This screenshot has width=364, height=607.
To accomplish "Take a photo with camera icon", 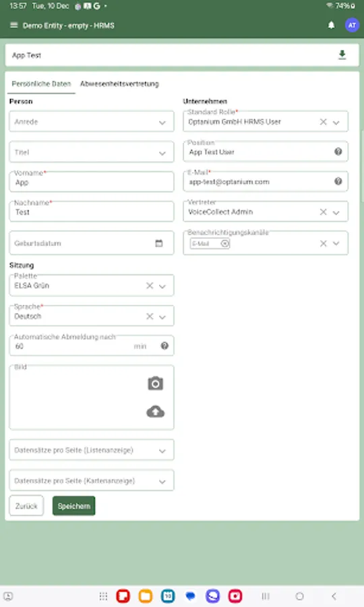I will tap(156, 383).
